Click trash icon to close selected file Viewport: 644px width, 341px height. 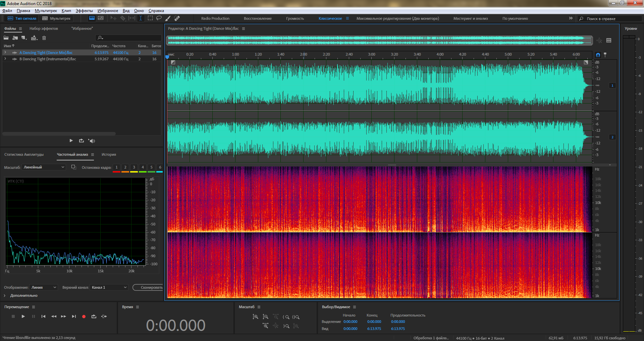point(44,38)
